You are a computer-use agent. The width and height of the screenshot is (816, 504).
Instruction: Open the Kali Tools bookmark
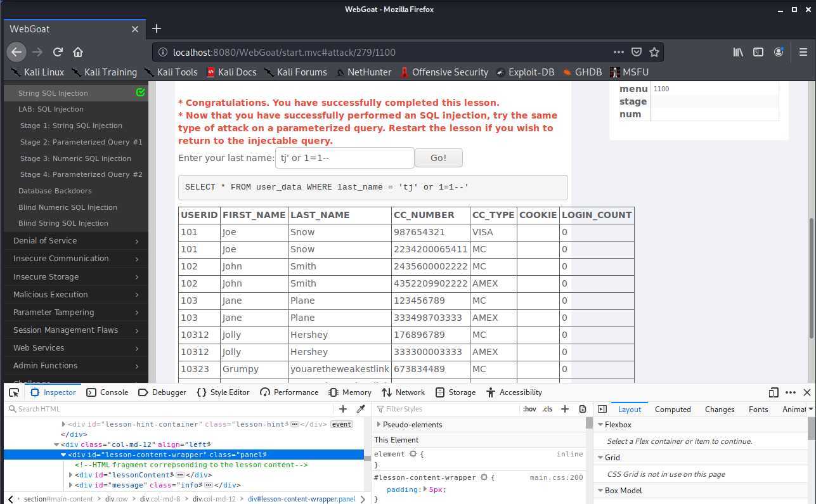(x=171, y=72)
